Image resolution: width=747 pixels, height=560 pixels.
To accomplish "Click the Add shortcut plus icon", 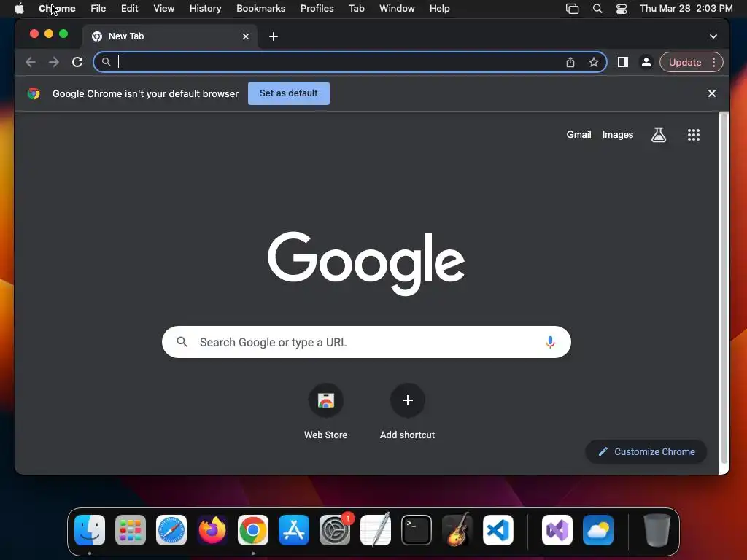I will [407, 400].
